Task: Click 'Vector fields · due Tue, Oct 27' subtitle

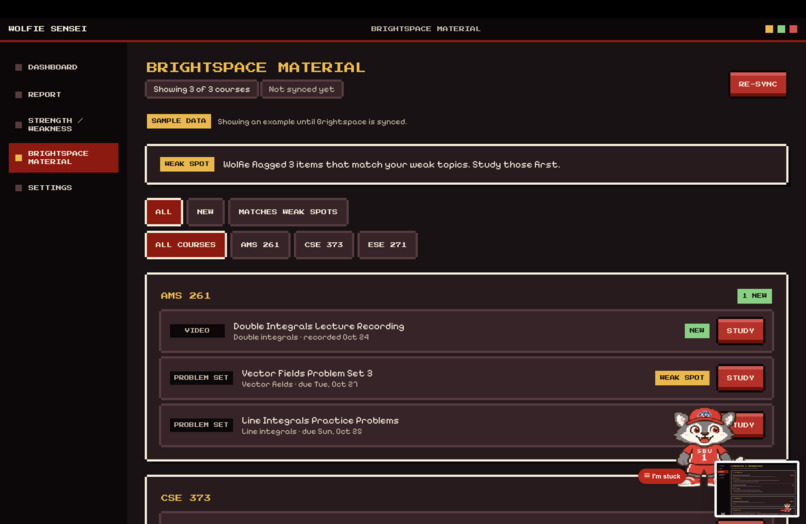Action: coord(300,385)
